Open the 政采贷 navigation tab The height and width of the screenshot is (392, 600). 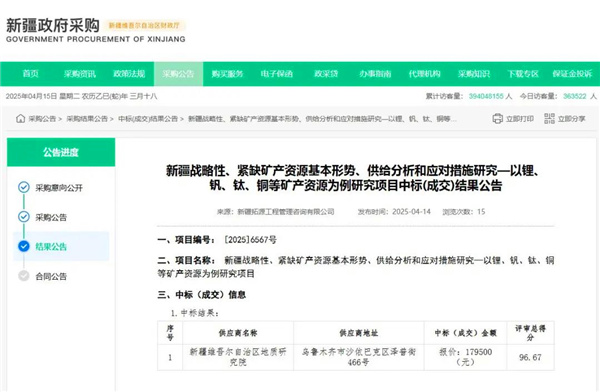326,74
